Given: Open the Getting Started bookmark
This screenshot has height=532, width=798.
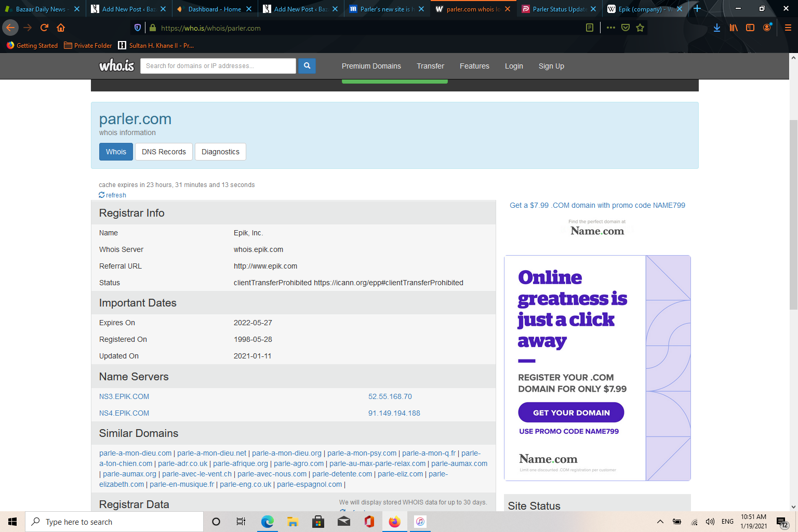Looking at the screenshot, I should [32, 45].
